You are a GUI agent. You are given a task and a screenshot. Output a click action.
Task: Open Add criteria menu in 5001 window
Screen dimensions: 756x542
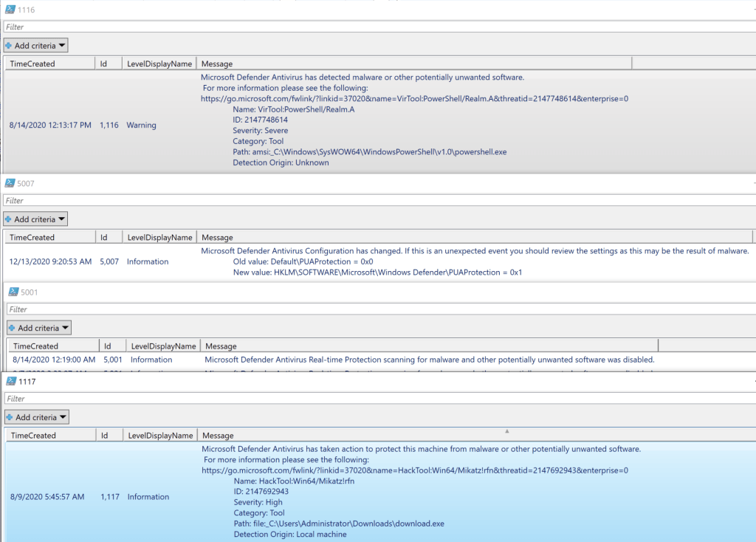coord(38,328)
